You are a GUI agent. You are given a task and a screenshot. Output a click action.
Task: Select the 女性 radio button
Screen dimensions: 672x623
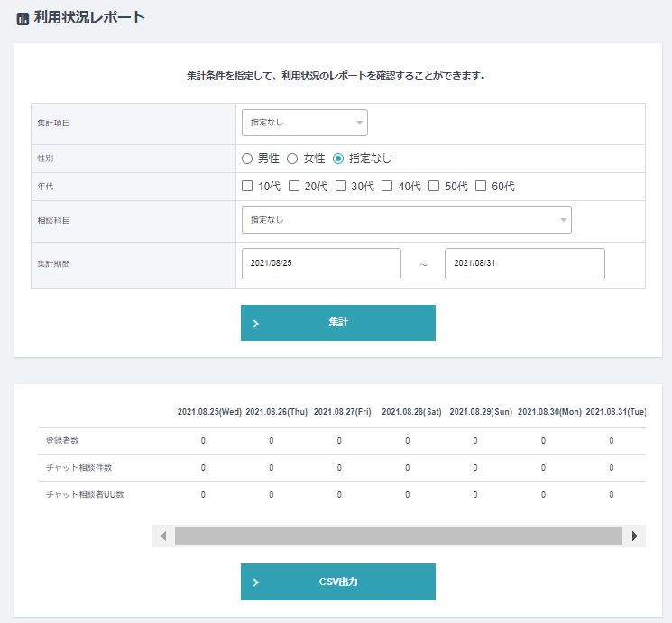(292, 159)
